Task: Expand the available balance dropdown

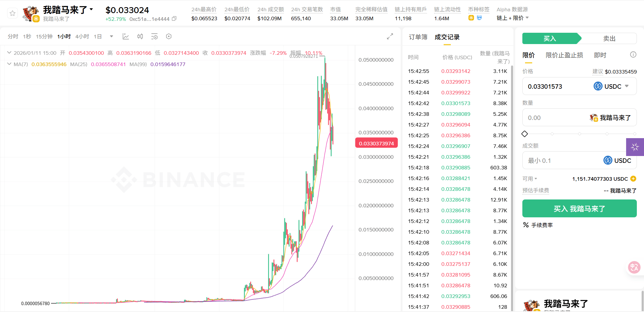Action: [x=536, y=179]
